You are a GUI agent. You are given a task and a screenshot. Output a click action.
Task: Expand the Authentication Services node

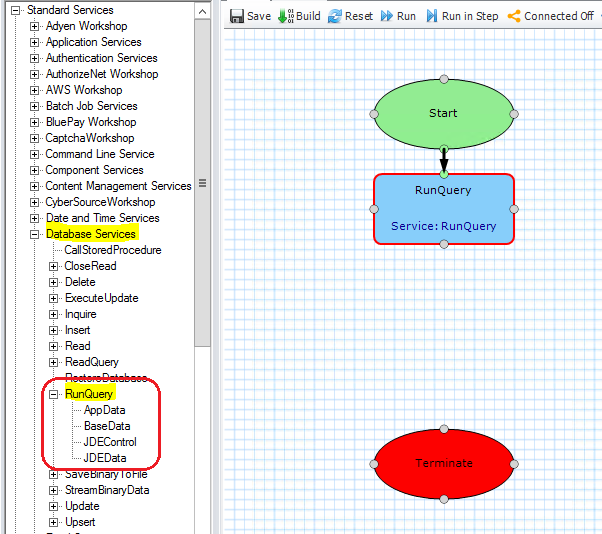(35, 58)
